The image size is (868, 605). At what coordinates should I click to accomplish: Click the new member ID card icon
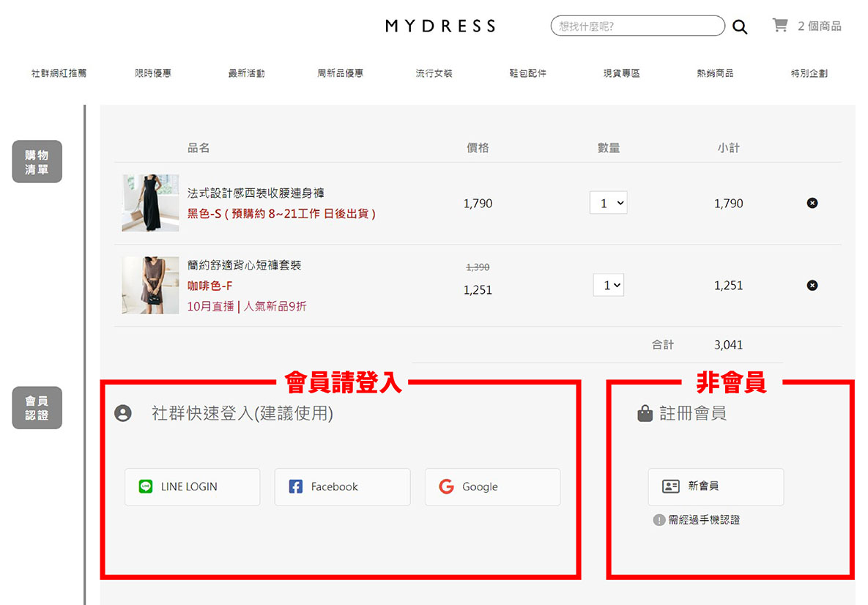pos(670,486)
